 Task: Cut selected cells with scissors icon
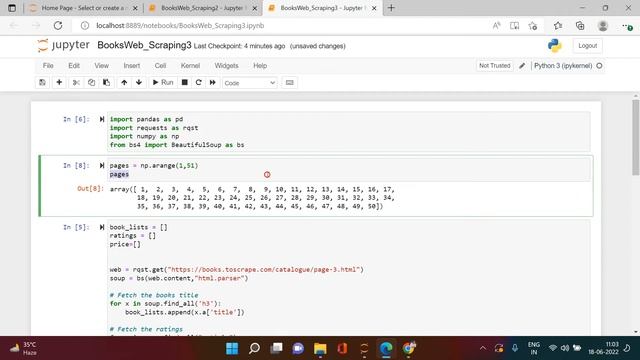pyautogui.click(x=76, y=82)
